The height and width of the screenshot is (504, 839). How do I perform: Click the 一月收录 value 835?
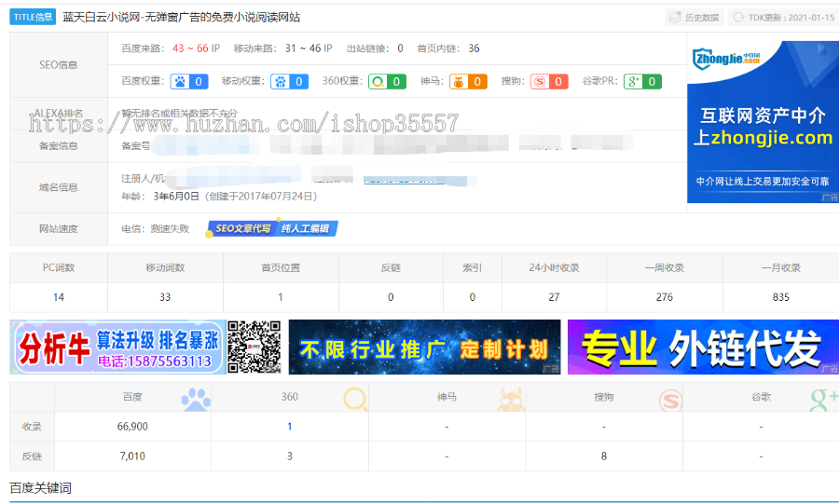click(780, 297)
